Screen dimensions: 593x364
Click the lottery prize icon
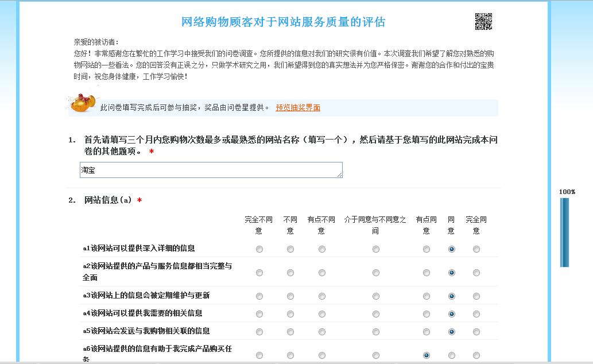click(83, 102)
